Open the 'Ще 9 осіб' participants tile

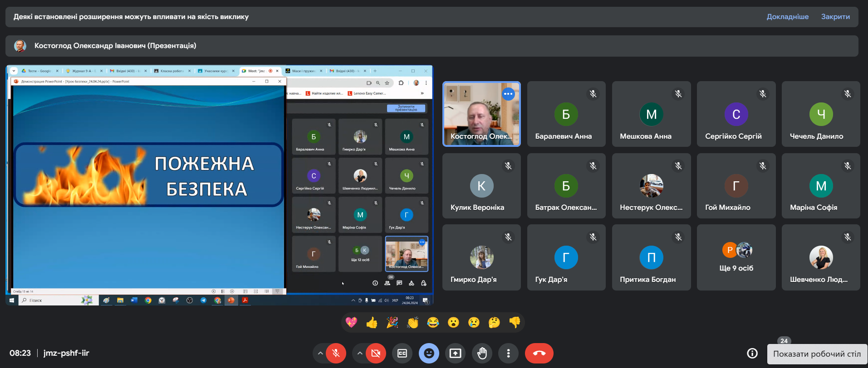tap(736, 257)
